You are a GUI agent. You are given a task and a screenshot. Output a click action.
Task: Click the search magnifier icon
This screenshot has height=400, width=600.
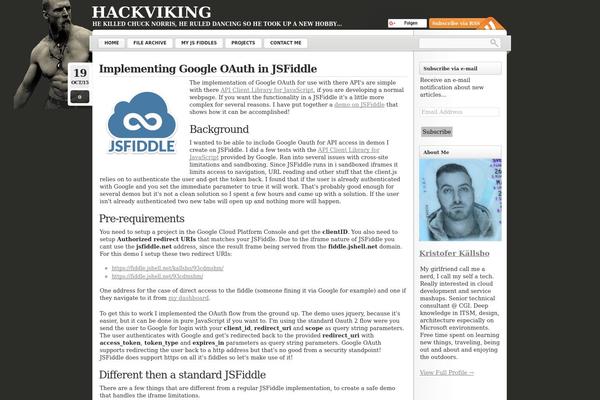coord(494,43)
